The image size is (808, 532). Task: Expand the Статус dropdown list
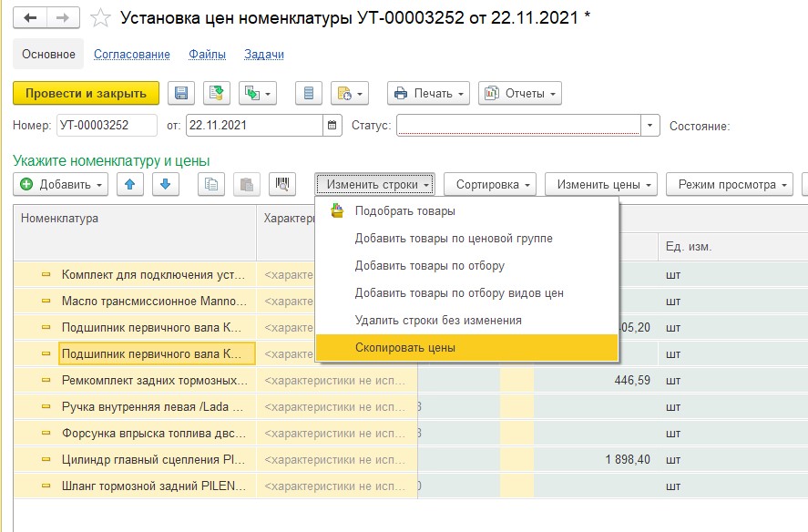650,126
